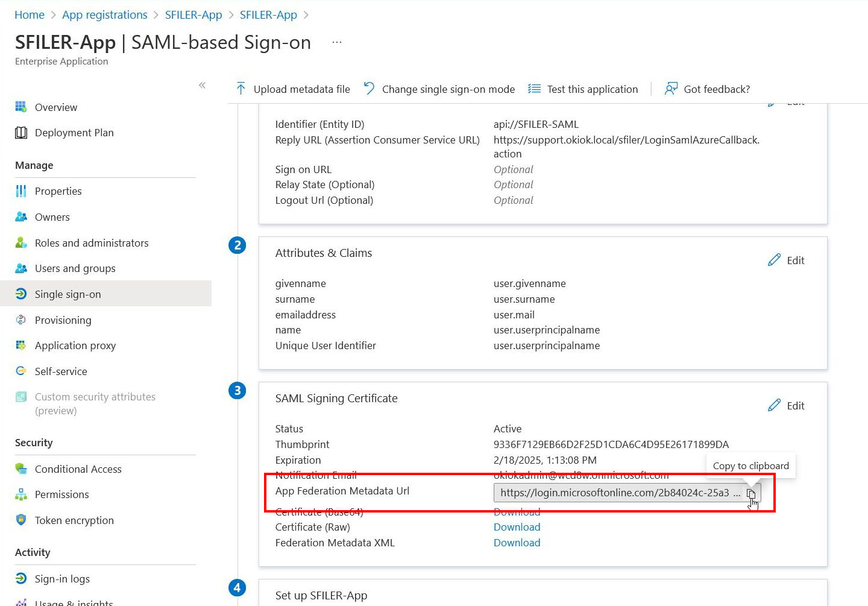This screenshot has height=606, width=868.
Task: Open Sign-in logs under Activity
Action: (62, 579)
